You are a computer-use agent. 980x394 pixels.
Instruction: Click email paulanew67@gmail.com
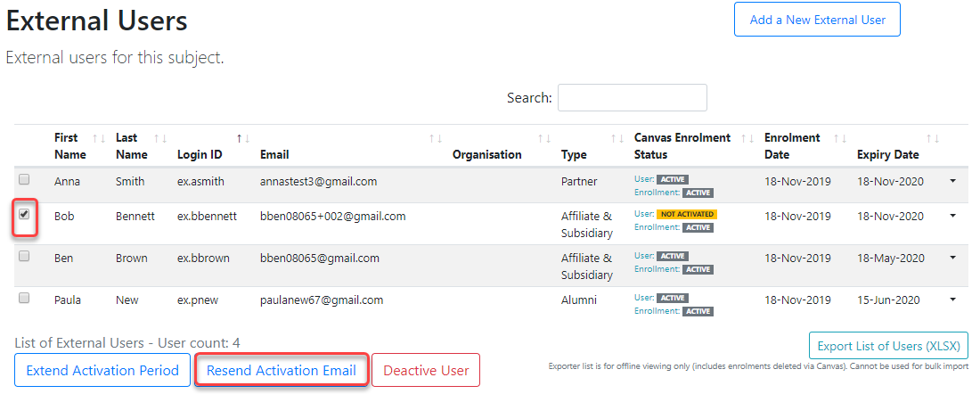pyautogui.click(x=322, y=300)
